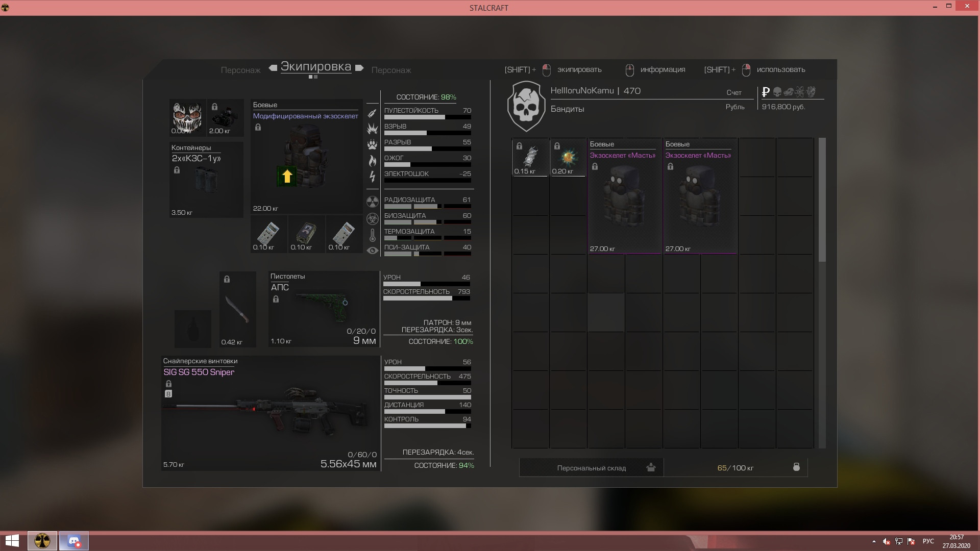The width and height of the screenshot is (980, 551).
Task: Select the animal skull currency icon
Action: coord(789,92)
